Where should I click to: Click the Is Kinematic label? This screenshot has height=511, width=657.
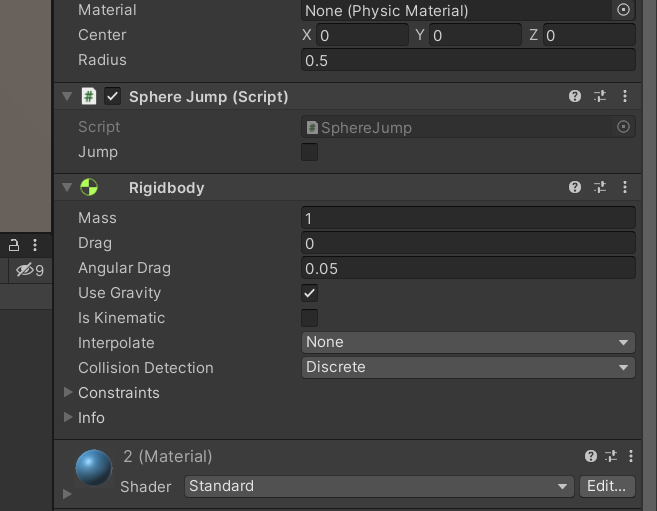[122, 318]
